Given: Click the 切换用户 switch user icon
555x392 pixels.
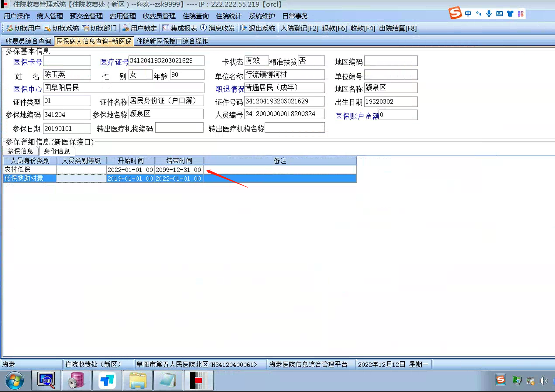Looking at the screenshot, I should (10, 28).
